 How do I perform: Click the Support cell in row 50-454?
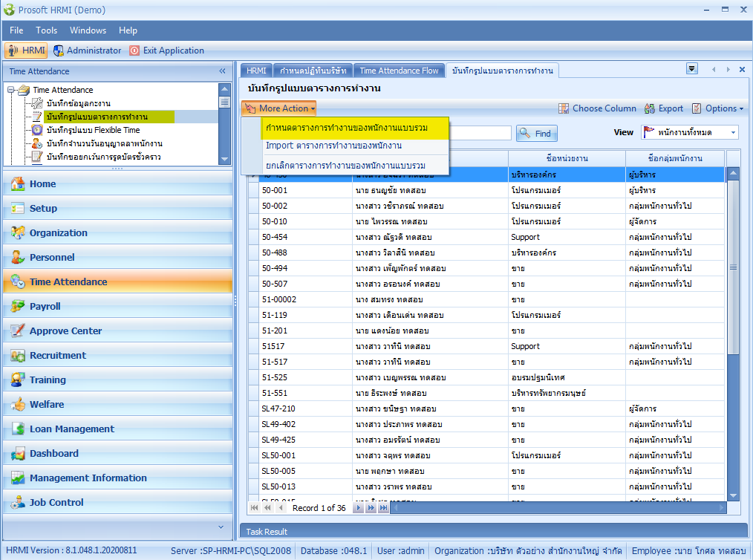(x=567, y=237)
